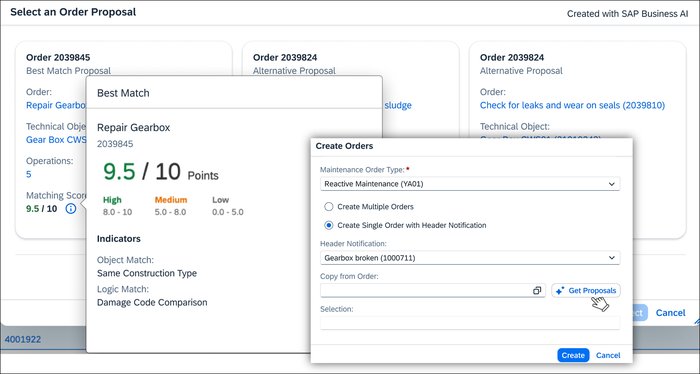Expand the Header Notification dropdown
Screen dimensions: 700x374
click(612, 258)
